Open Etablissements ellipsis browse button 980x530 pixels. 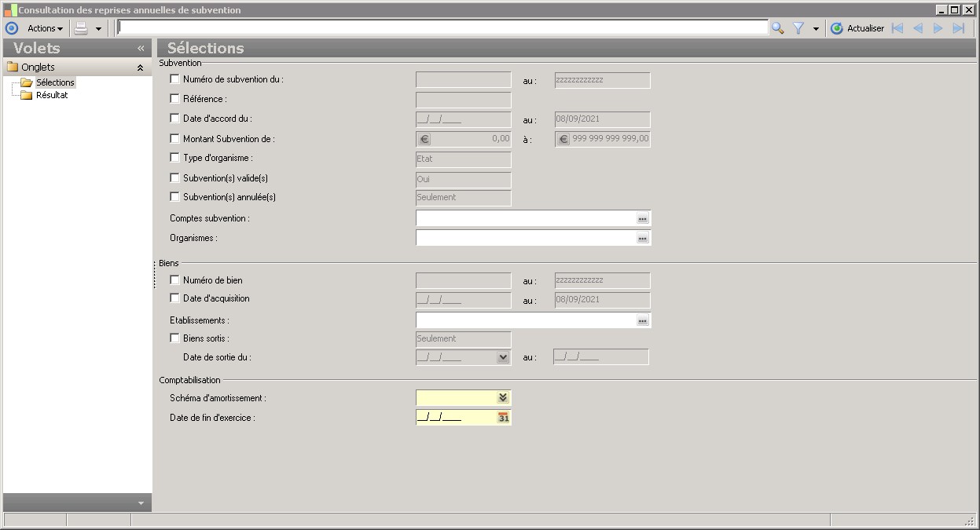click(642, 320)
